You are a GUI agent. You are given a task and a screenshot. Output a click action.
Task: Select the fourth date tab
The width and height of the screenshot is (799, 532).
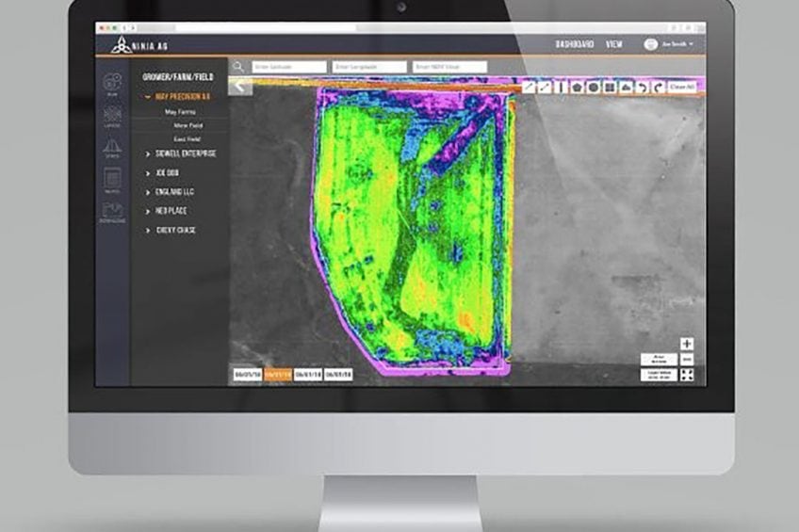[x=338, y=375]
